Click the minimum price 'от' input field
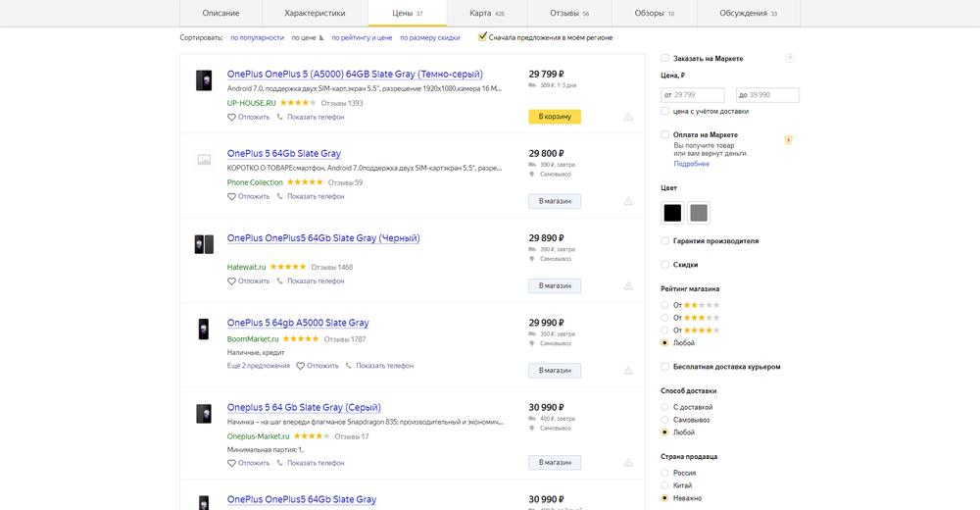 coord(693,95)
